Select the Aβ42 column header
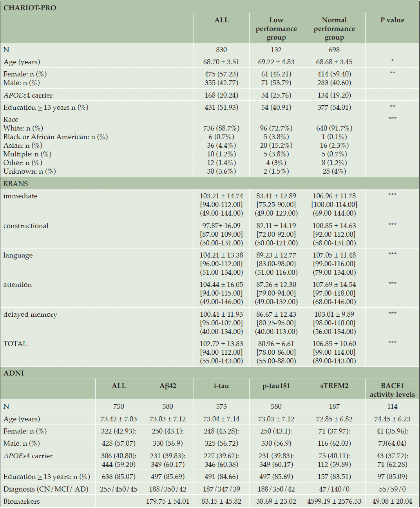 click(x=168, y=386)
